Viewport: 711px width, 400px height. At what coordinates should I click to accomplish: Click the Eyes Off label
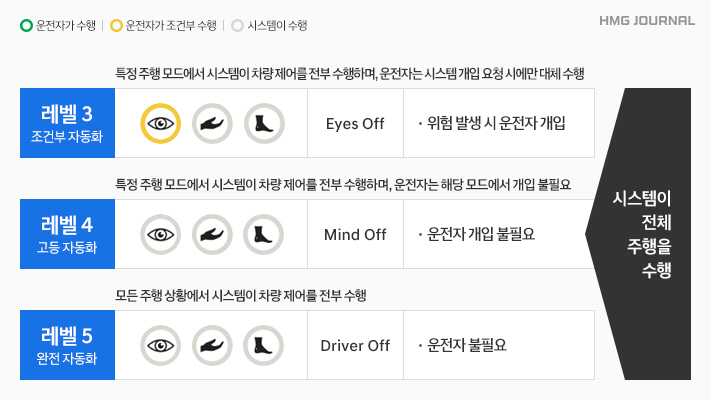[x=355, y=124]
